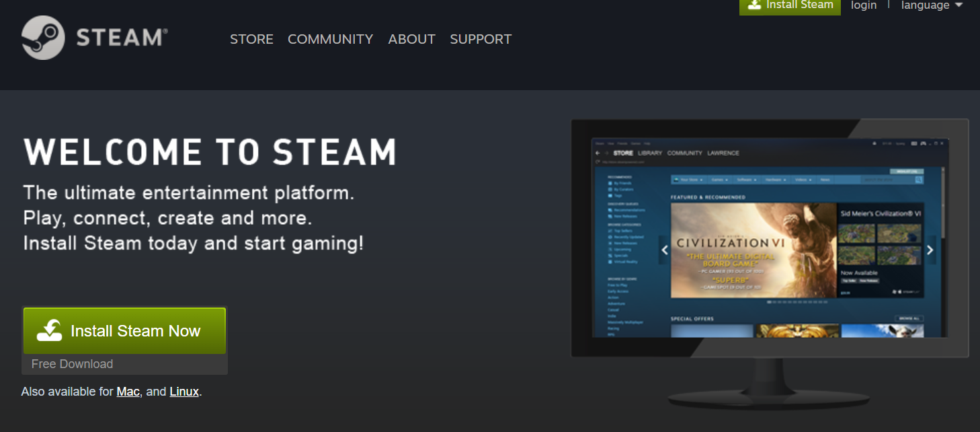Open the Mac download link
The height and width of the screenshot is (432, 980).
pos(128,391)
